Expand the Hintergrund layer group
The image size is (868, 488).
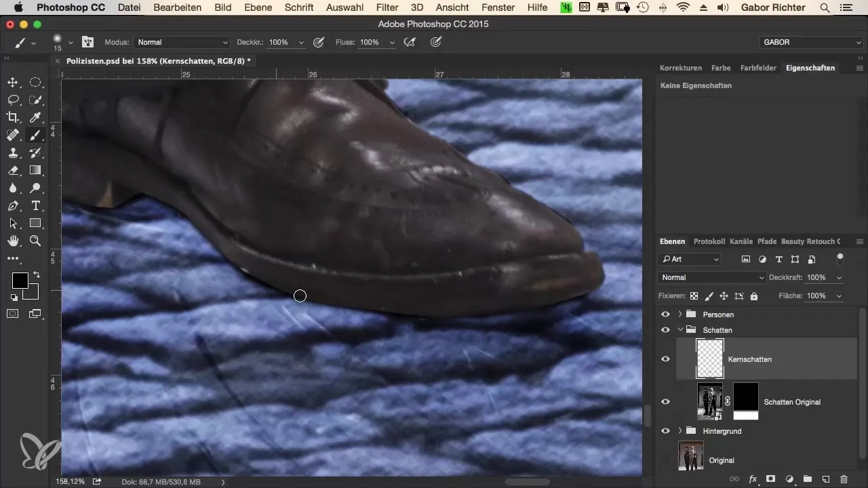tap(680, 431)
